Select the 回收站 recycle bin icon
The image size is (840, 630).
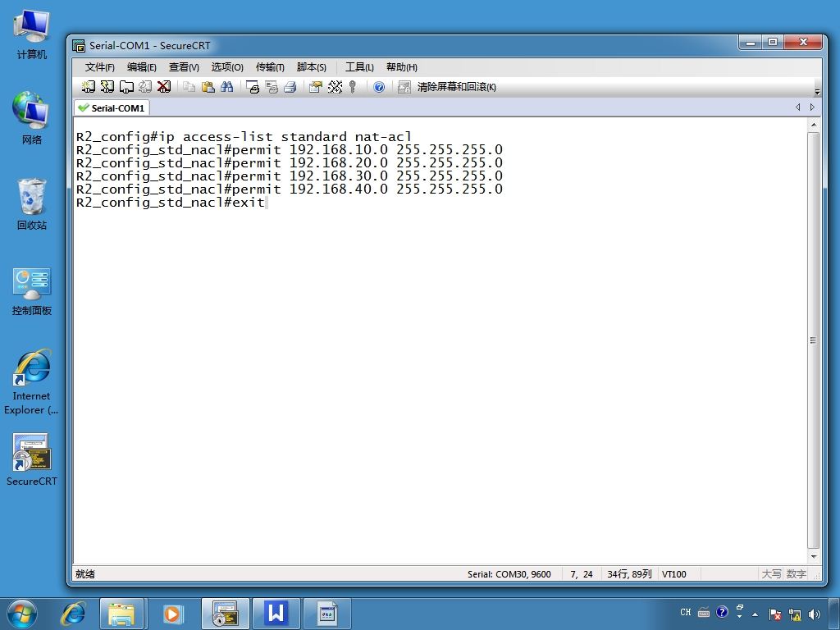click(x=32, y=204)
